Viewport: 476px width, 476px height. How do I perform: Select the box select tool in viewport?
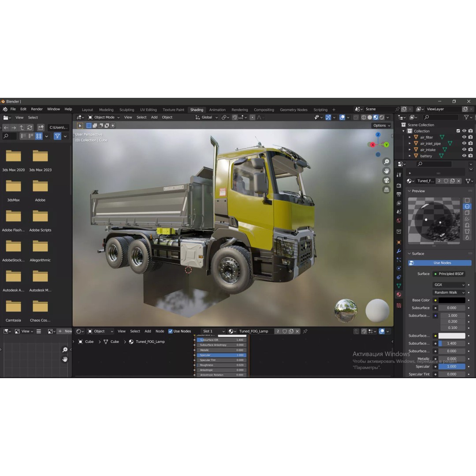(89, 125)
